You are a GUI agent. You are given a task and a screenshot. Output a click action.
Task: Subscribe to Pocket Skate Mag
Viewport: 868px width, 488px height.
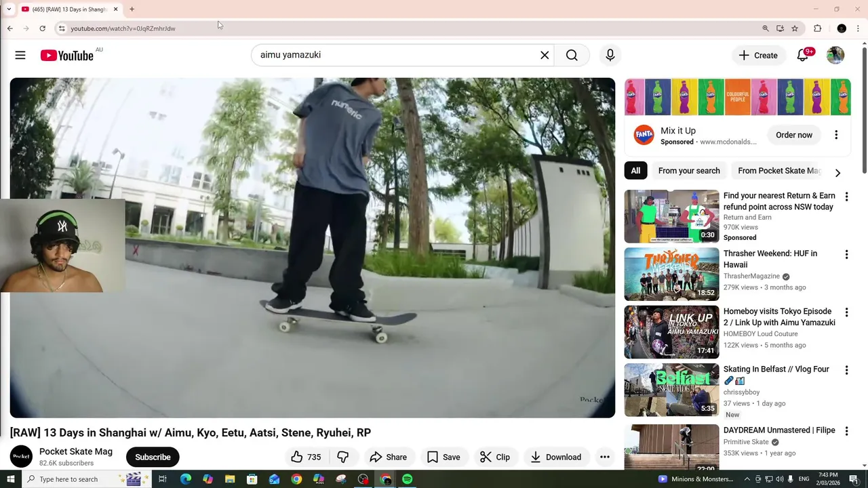(153, 457)
